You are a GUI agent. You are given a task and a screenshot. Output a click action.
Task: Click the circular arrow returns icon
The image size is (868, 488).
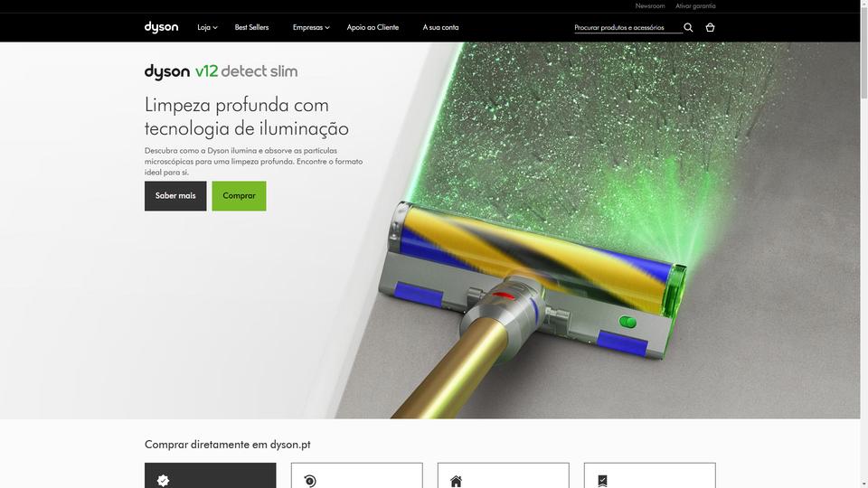pos(310,481)
